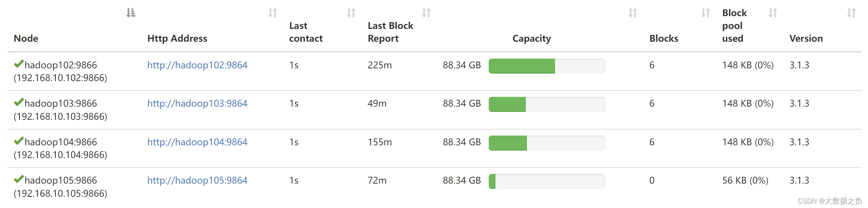Visit http://hadoop105:9864 datanode link
Image resolution: width=868 pixels, height=208 pixels.
click(197, 180)
